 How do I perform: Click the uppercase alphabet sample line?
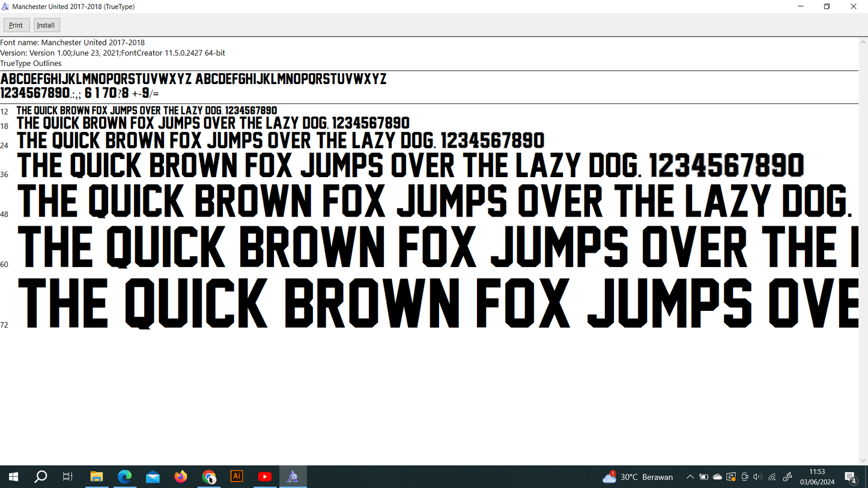click(193, 79)
